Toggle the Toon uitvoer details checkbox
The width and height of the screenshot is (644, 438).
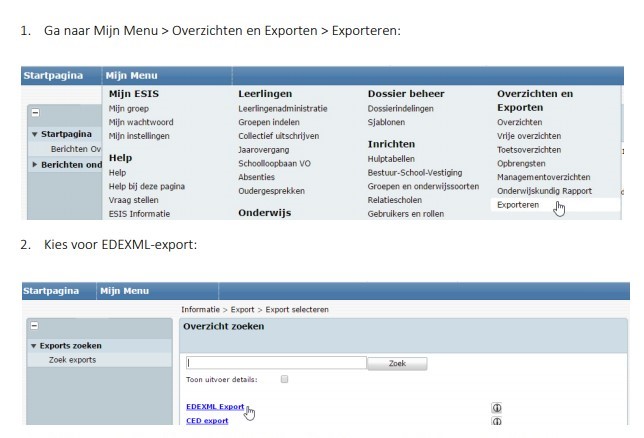pos(284,379)
